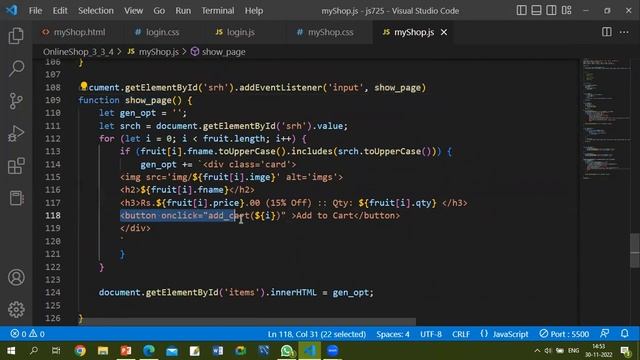Open the Help menu

pyautogui.click(x=253, y=11)
